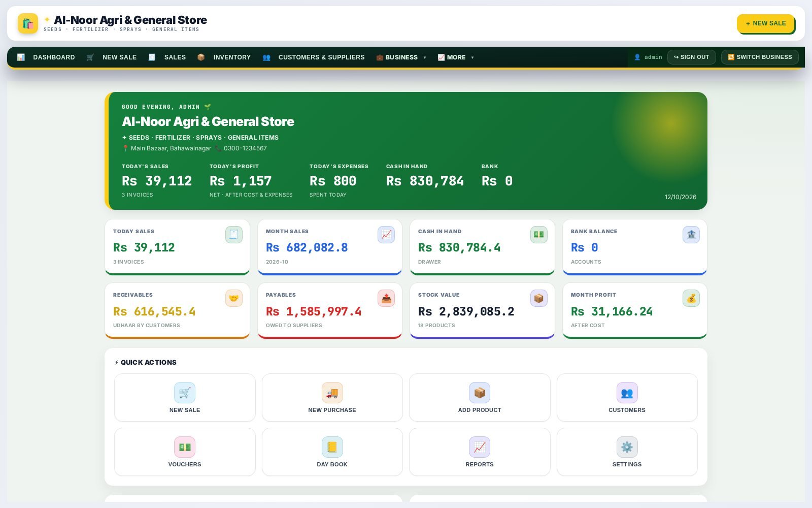Screen dimensions: 812x508
Task: Click the Vouchers money icon
Action: pyautogui.click(x=185, y=447)
